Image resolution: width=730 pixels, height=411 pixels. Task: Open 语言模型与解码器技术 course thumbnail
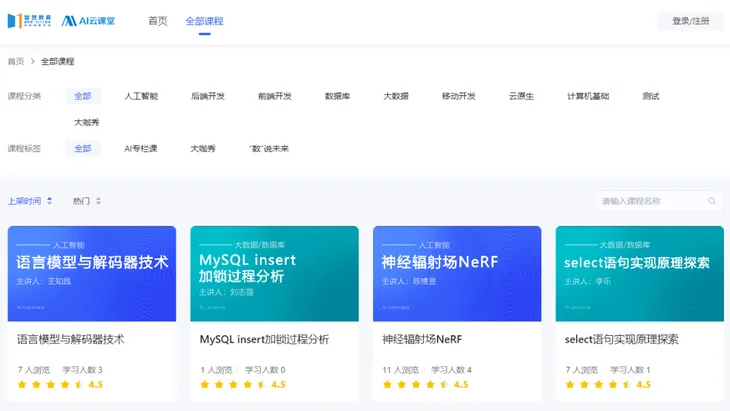tap(92, 274)
